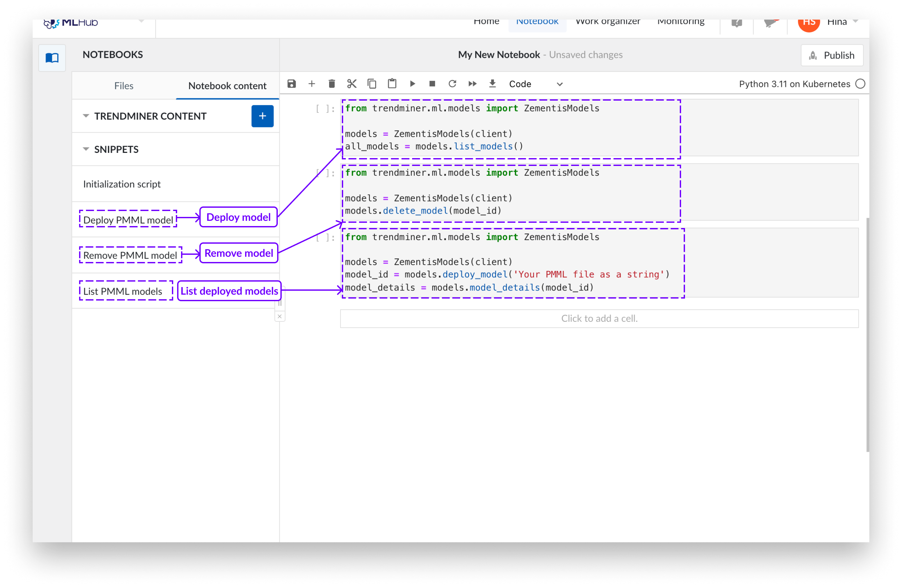Restart and run all cells
Image resolution: width=902 pixels, height=588 pixels.
(x=472, y=84)
